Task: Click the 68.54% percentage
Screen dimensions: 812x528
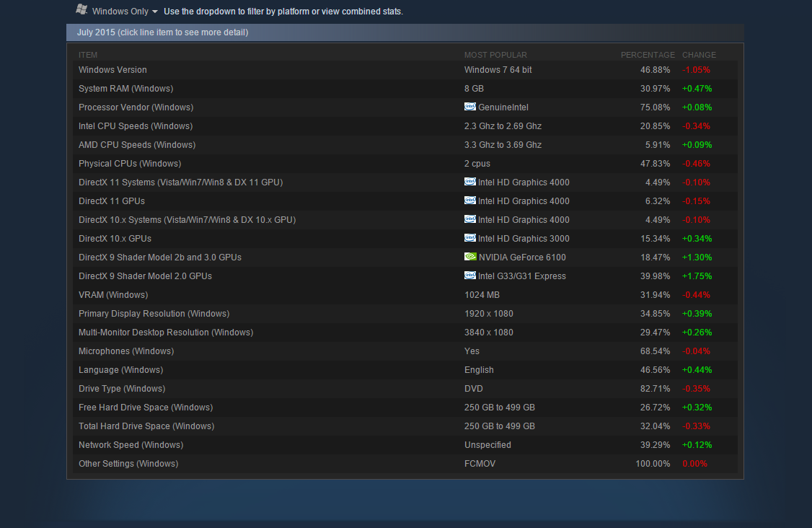Action: (x=655, y=351)
